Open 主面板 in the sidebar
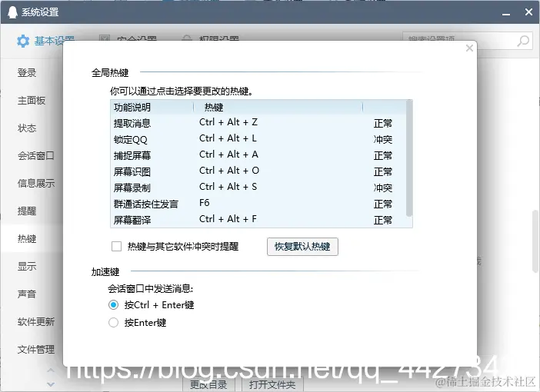Viewport: 540px width, 392px height. (32, 101)
